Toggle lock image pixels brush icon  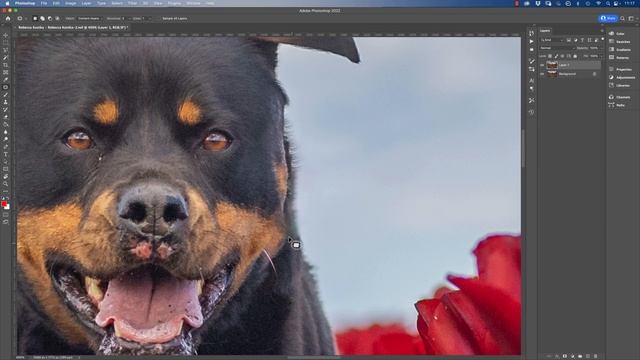[x=556, y=56]
